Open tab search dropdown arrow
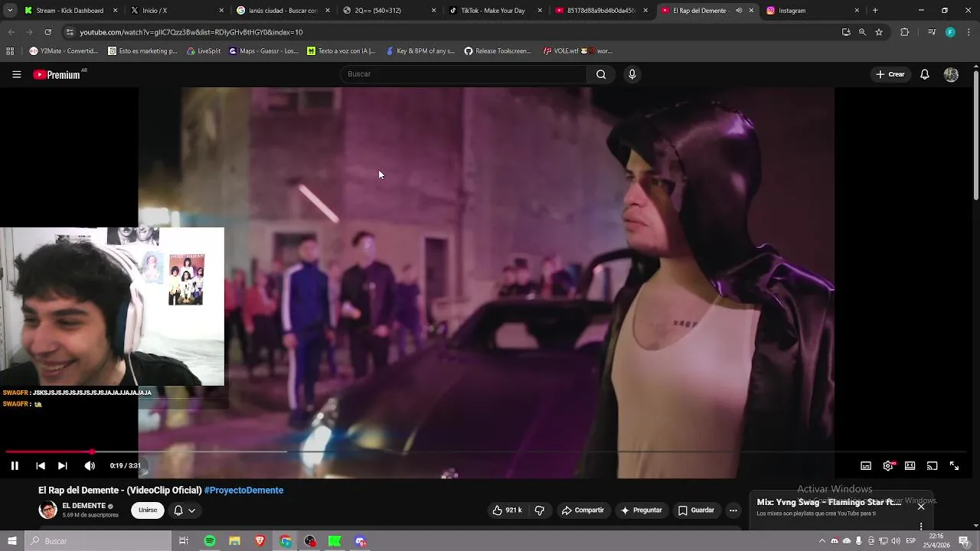Screen dimensions: 980x551 [9, 11]
